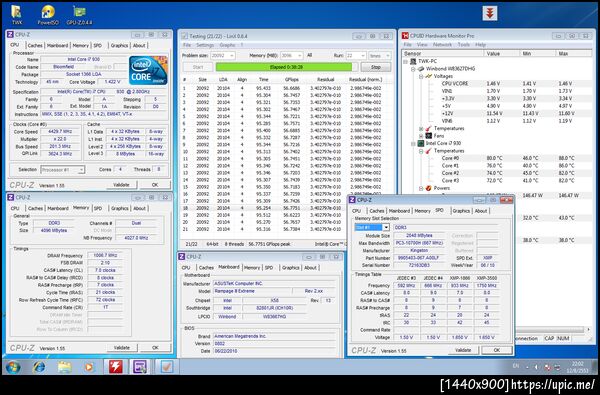This screenshot has height=395, width=600.
Task: Click the Powers flame icon in sensor tree
Action: pos(429,188)
